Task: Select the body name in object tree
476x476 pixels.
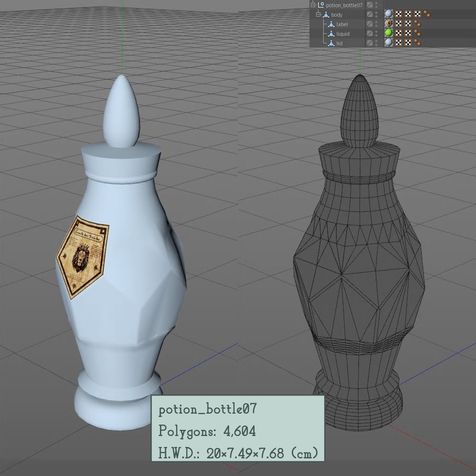Action: click(x=337, y=15)
